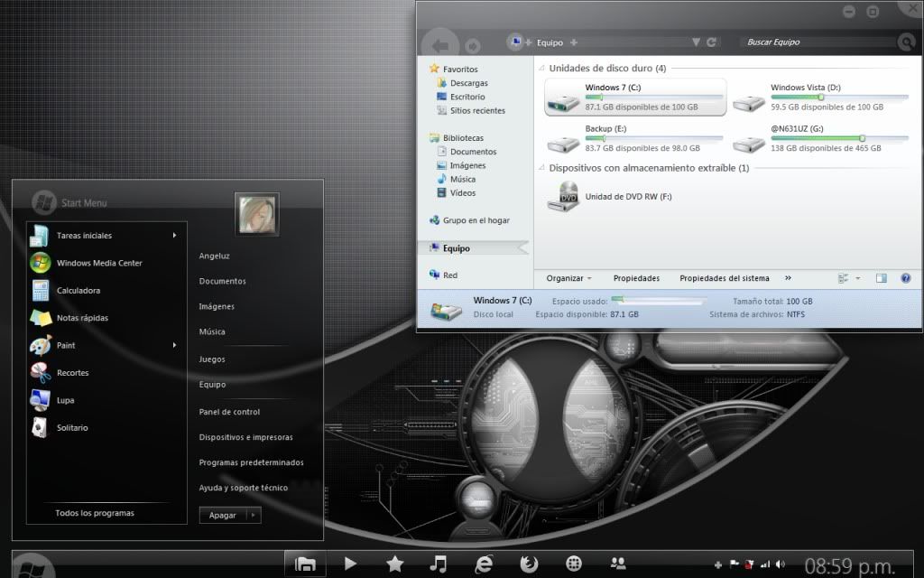
Task: Go back in Explorer window
Action: point(440,45)
